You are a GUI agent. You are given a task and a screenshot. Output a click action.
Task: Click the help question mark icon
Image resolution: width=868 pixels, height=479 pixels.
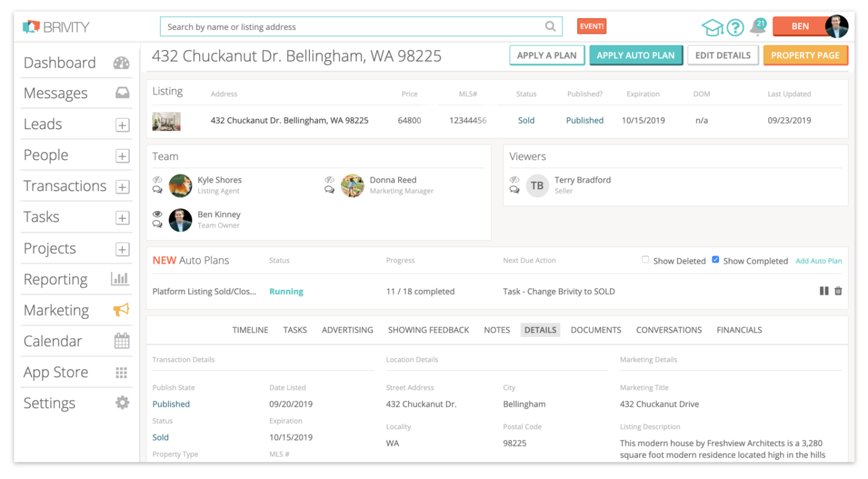click(735, 27)
